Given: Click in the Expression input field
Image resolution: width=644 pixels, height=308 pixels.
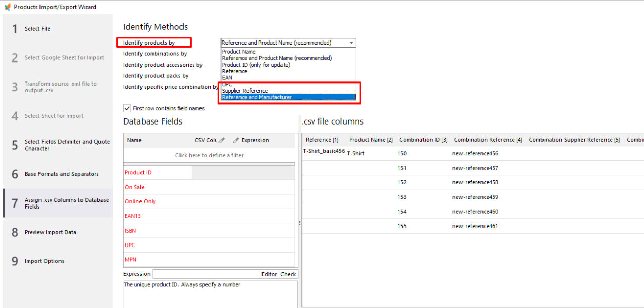Looking at the screenshot, I should (205, 274).
